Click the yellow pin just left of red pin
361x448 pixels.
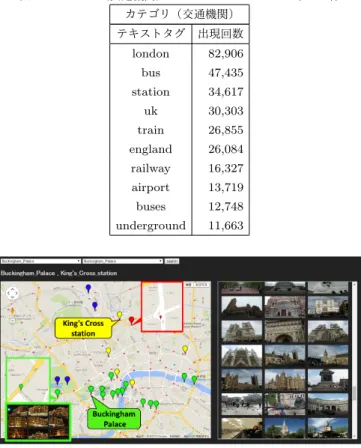pos(119,315)
